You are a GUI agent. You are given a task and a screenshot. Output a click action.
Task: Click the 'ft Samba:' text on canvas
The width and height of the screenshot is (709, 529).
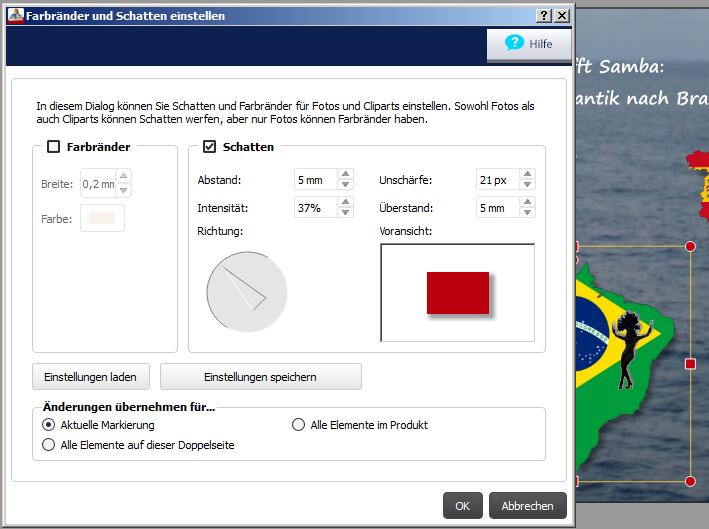620,67
